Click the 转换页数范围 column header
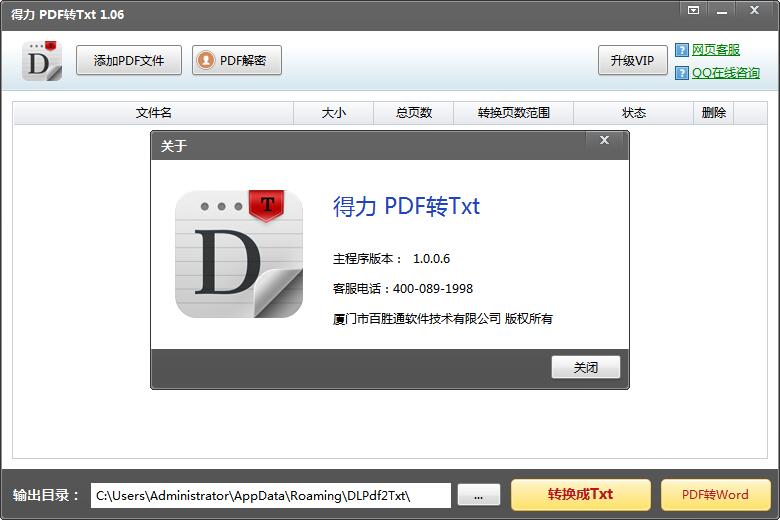 [x=513, y=113]
